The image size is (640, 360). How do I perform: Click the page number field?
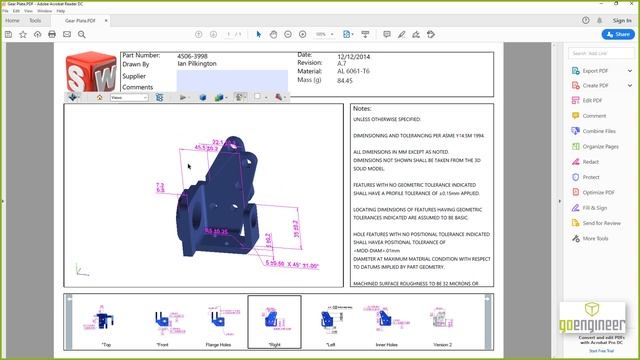(x=229, y=35)
